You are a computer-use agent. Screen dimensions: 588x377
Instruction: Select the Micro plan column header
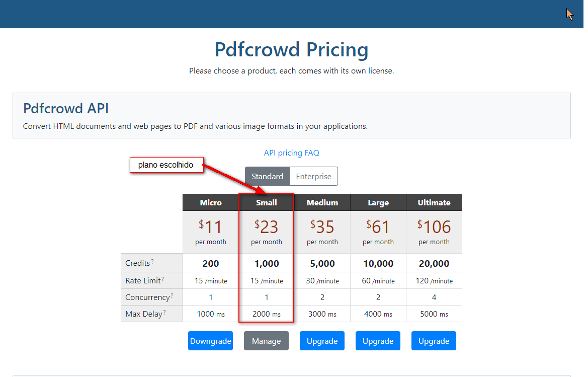[210, 202]
